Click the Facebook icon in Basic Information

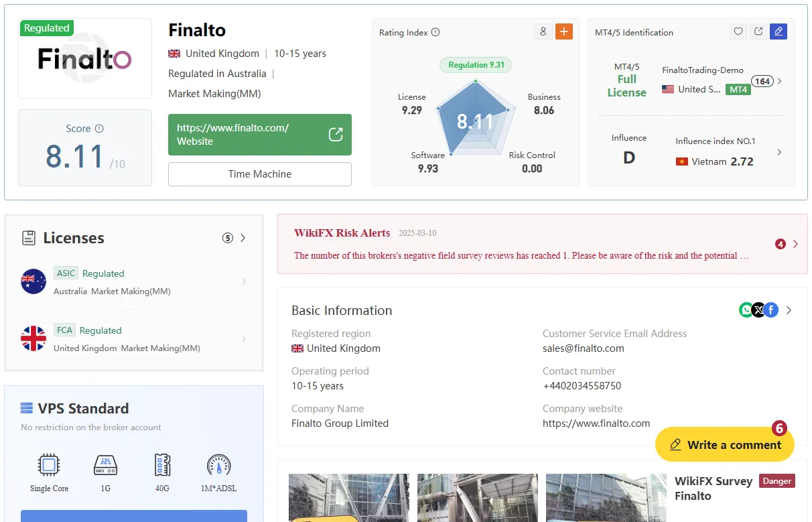point(771,310)
